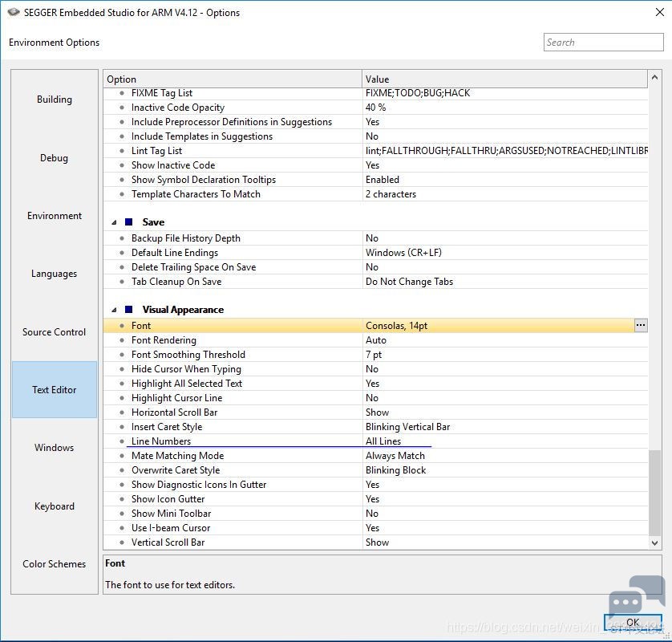Click the scrollbar up arrow
The image size is (672, 642).
pos(654,78)
